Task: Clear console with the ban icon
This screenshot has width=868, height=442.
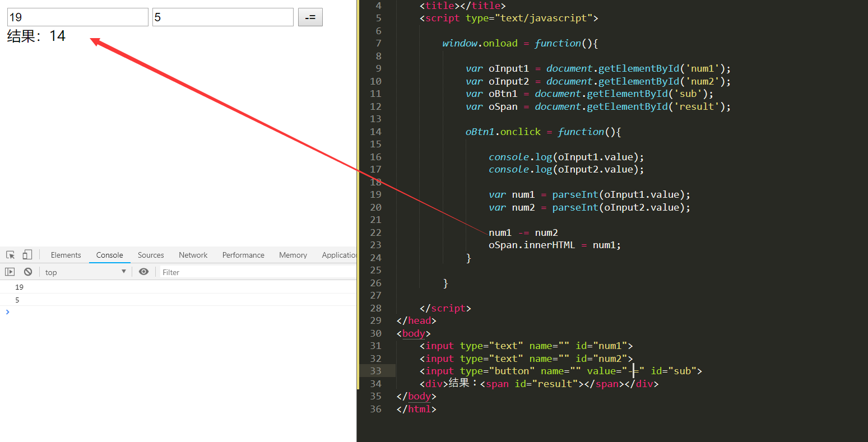Action: tap(28, 272)
